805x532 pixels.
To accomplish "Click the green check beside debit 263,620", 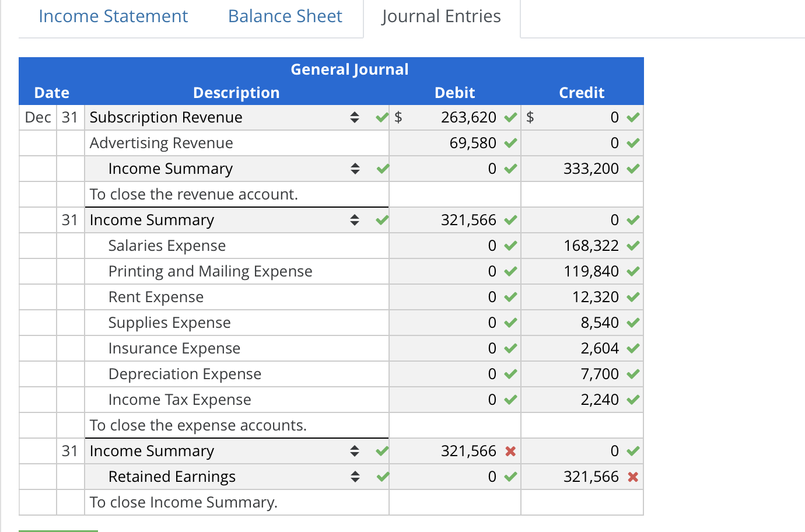I will click(510, 117).
